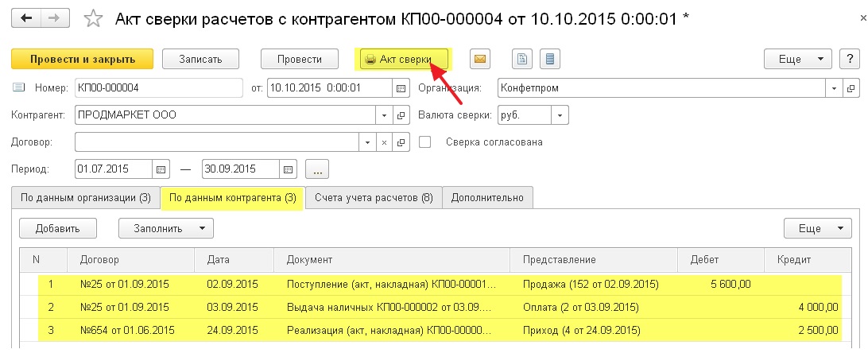This screenshot has width=868, height=353.
Task: Click the Документ column header
Action: [391, 259]
